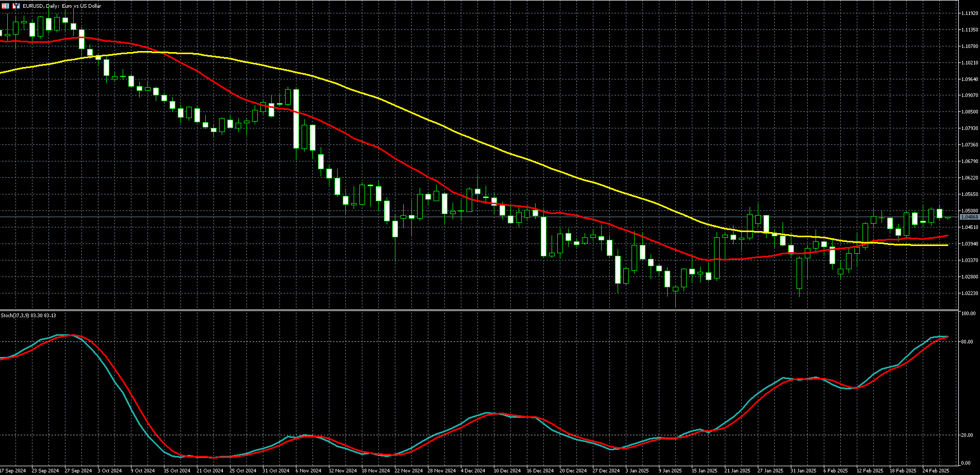This screenshot has width=980, height=475.
Task: Select the Stoch(37,3,9) indicator label
Action: [x=28, y=315]
